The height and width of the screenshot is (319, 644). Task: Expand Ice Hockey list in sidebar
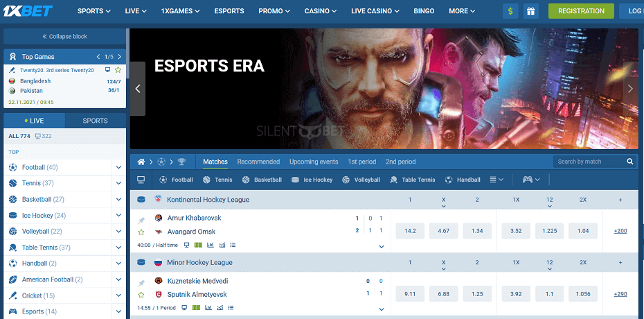coord(118,216)
